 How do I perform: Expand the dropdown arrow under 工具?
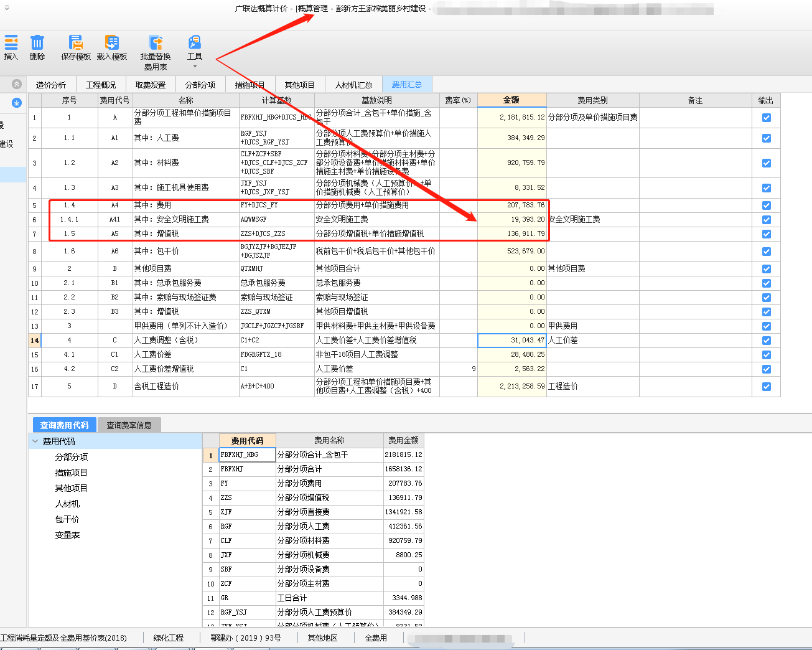point(195,67)
